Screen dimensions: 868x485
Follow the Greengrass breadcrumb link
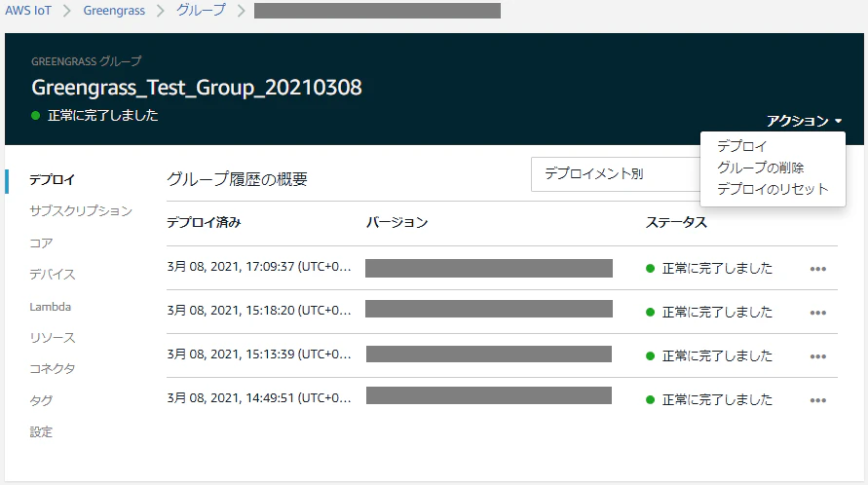[114, 11]
